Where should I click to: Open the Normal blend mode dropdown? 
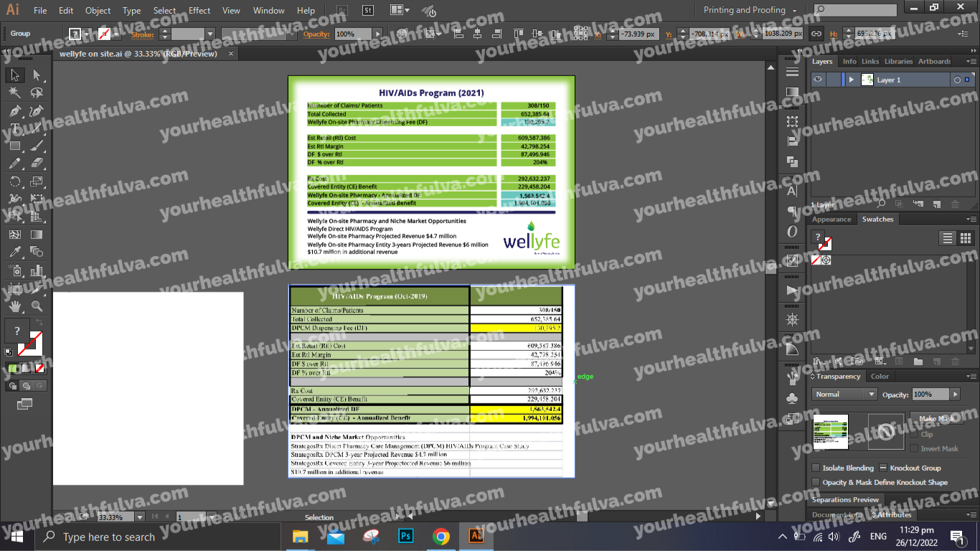coord(872,394)
